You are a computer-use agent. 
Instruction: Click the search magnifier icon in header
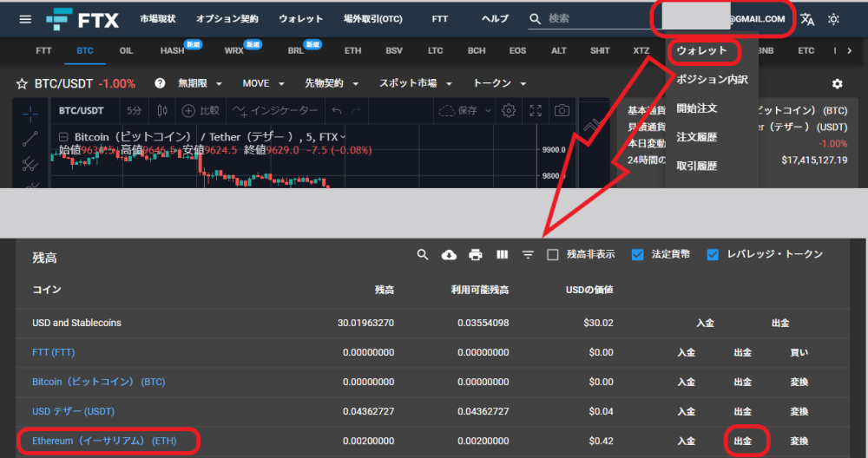point(535,19)
